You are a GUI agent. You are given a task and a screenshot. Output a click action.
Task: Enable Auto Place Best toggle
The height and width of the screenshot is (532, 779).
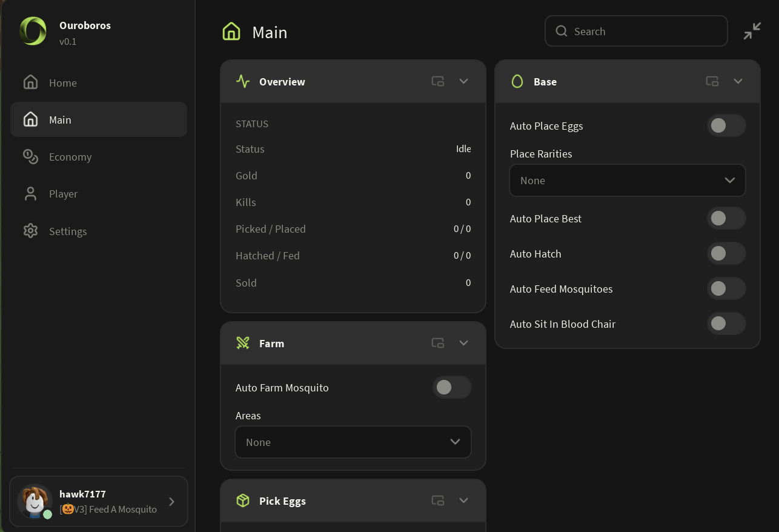[726, 218]
